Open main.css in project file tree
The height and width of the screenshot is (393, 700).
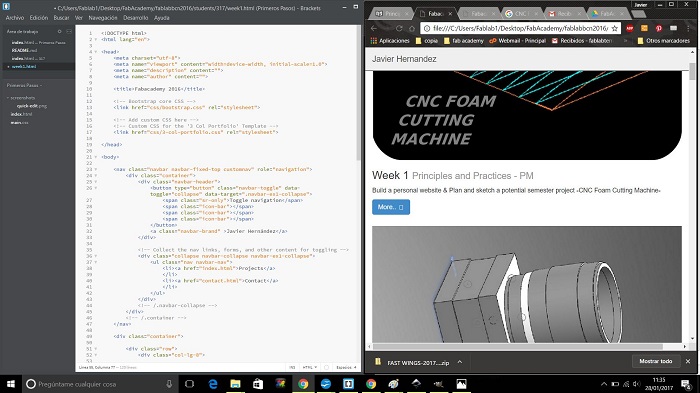point(20,123)
